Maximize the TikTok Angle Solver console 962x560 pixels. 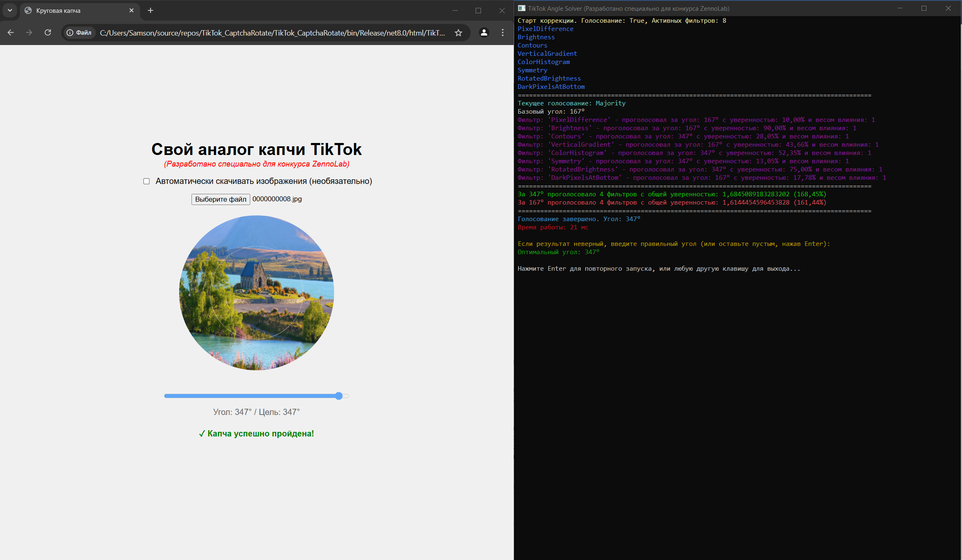(924, 8)
